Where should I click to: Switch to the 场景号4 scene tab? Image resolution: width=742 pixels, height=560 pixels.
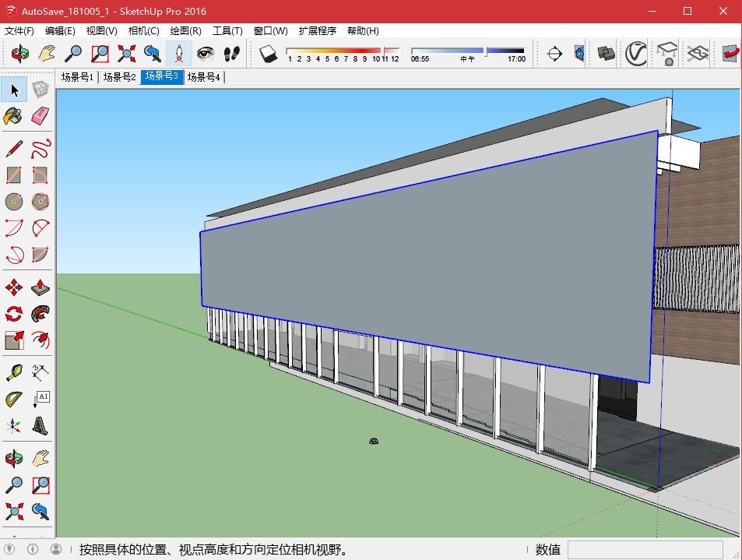click(x=203, y=76)
